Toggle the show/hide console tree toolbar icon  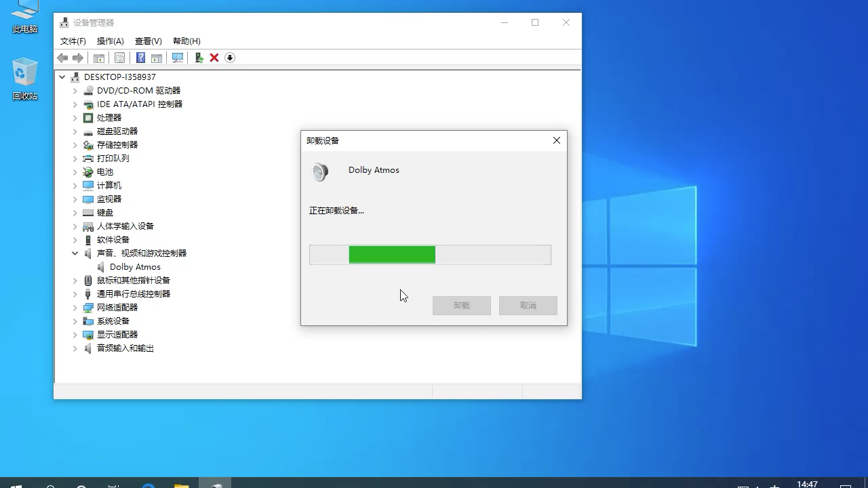coord(99,58)
